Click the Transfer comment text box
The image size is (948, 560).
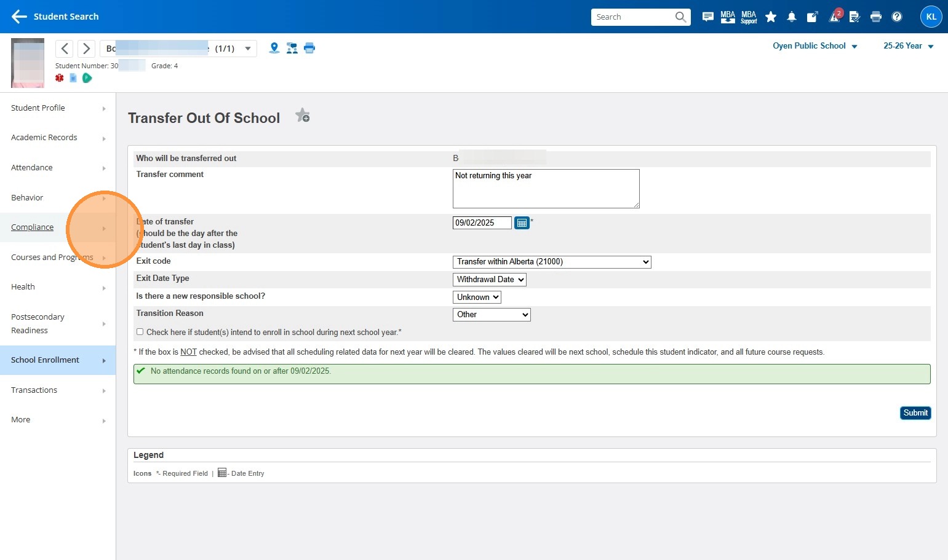click(546, 189)
